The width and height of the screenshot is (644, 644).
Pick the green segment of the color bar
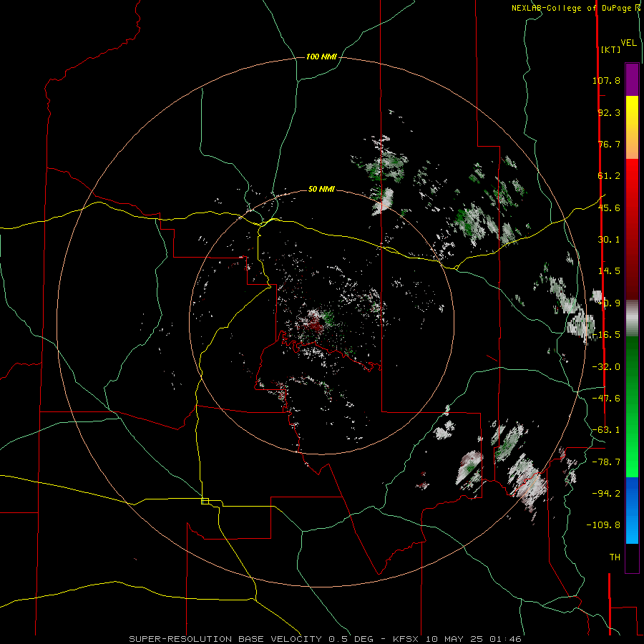click(632, 406)
